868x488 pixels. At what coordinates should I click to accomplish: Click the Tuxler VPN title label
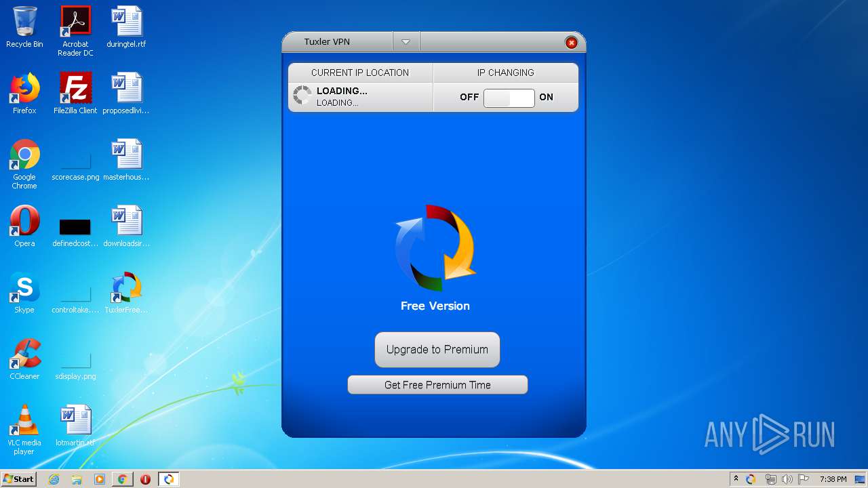327,42
